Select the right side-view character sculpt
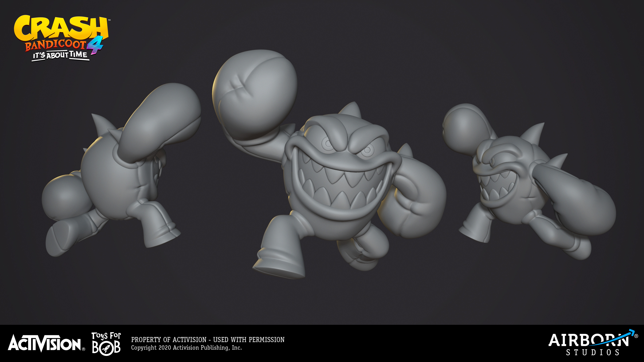This screenshot has width=644, height=362. [529, 182]
